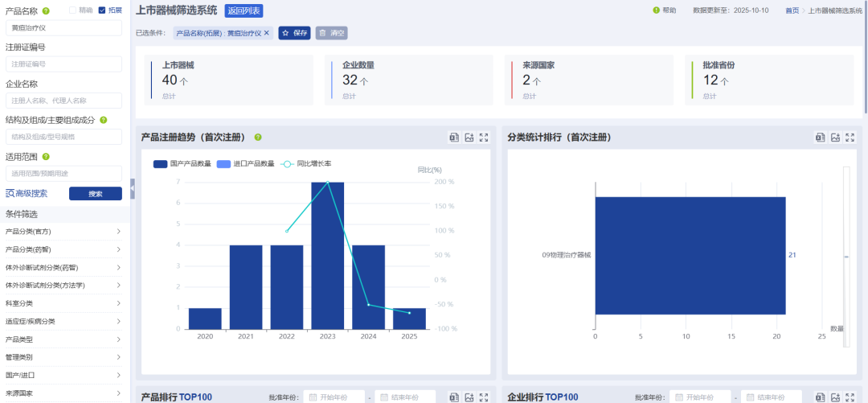This screenshot has height=403, width=868.
Task: Expand 国产/进口 filter
Action: (63, 375)
